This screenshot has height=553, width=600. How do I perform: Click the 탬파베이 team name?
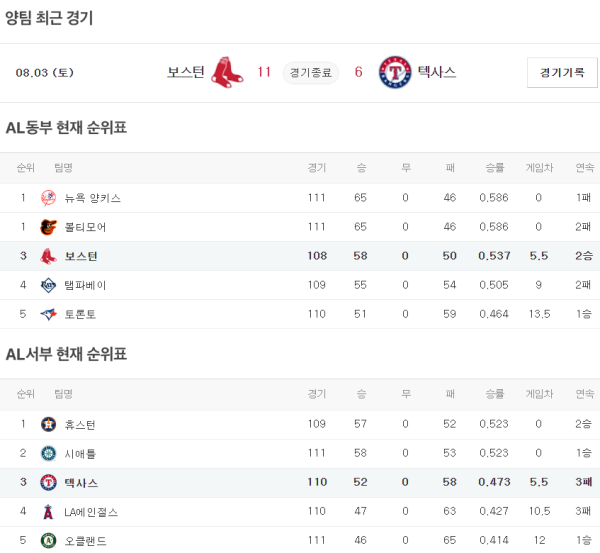pyautogui.click(x=86, y=285)
